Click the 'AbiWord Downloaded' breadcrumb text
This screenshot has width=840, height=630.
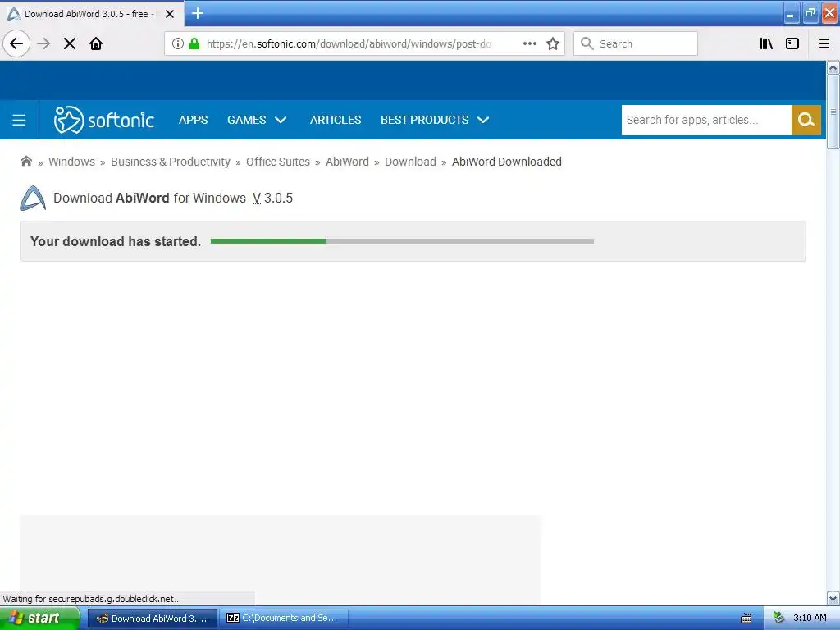pyautogui.click(x=507, y=162)
